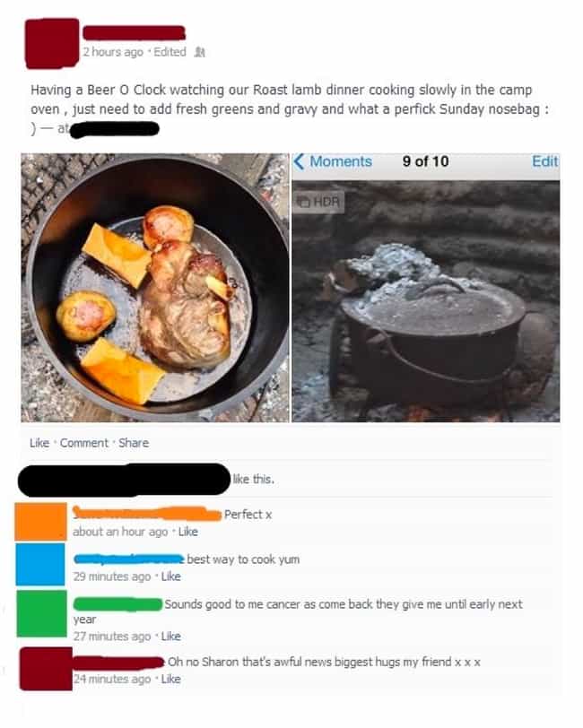Click the Edit link above camp oven photo

545,161
